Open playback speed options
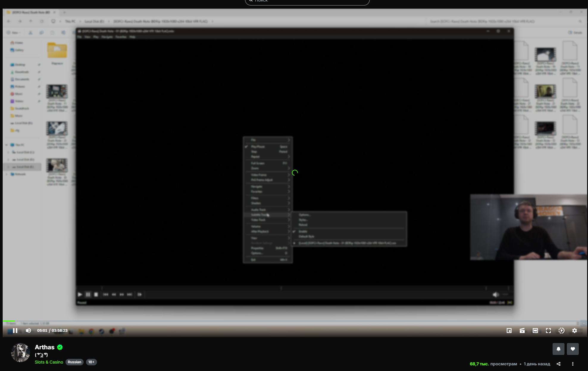Viewport: 588px width, 371px height. [x=562, y=331]
